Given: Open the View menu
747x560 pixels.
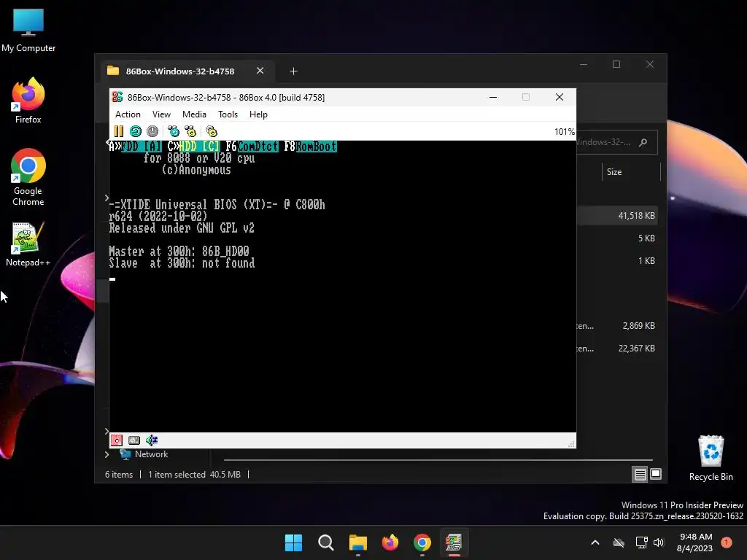Looking at the screenshot, I should coord(161,114).
